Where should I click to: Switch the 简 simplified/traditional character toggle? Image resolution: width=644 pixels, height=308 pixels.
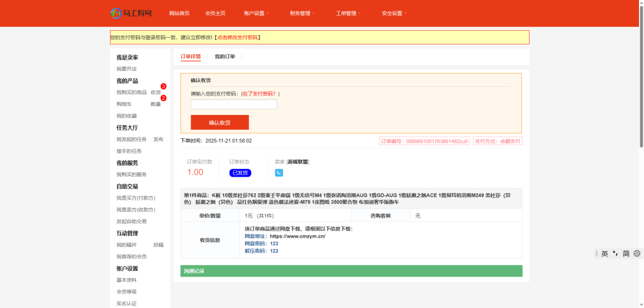click(626, 253)
